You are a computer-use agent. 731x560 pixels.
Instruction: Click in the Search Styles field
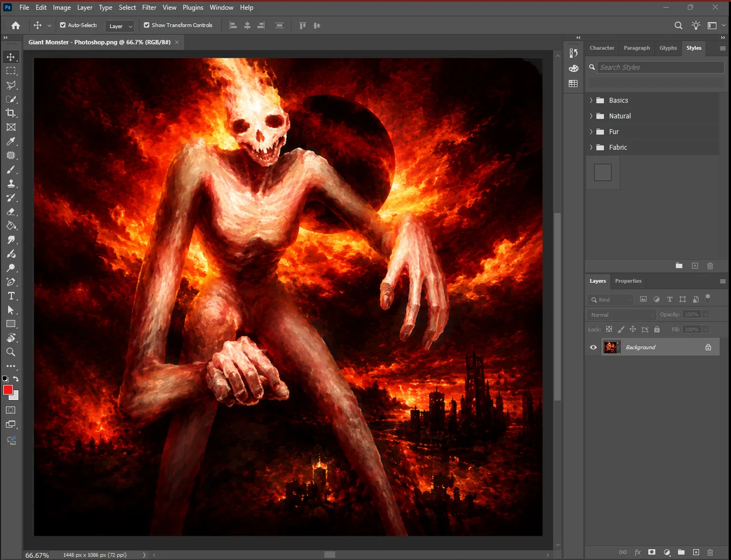coord(661,67)
